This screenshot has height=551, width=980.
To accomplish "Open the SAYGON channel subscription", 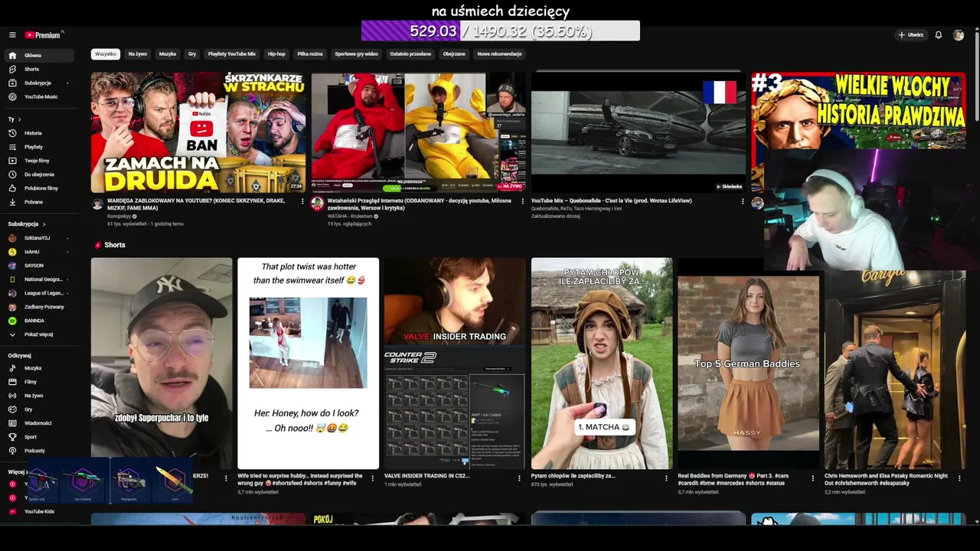I will pyautogui.click(x=40, y=266).
